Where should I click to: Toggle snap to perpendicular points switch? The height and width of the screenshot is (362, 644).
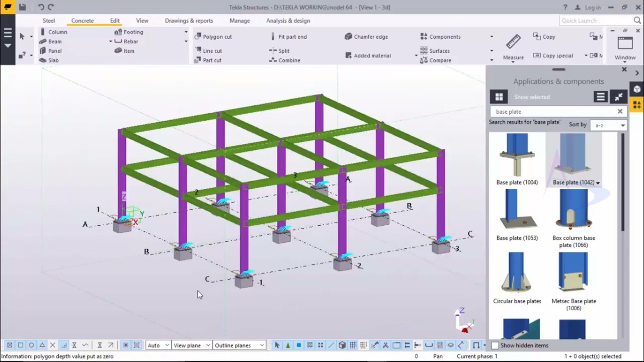pyautogui.click(x=64, y=345)
